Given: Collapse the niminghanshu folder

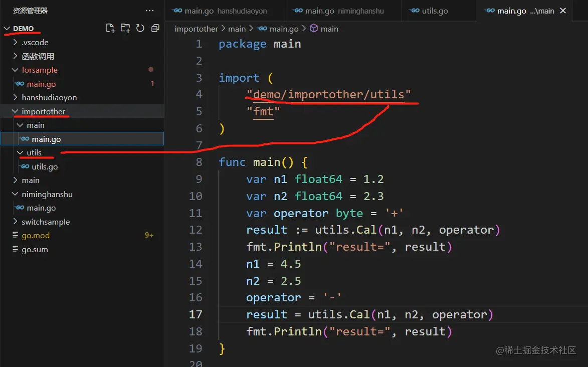Looking at the screenshot, I should tap(15, 194).
